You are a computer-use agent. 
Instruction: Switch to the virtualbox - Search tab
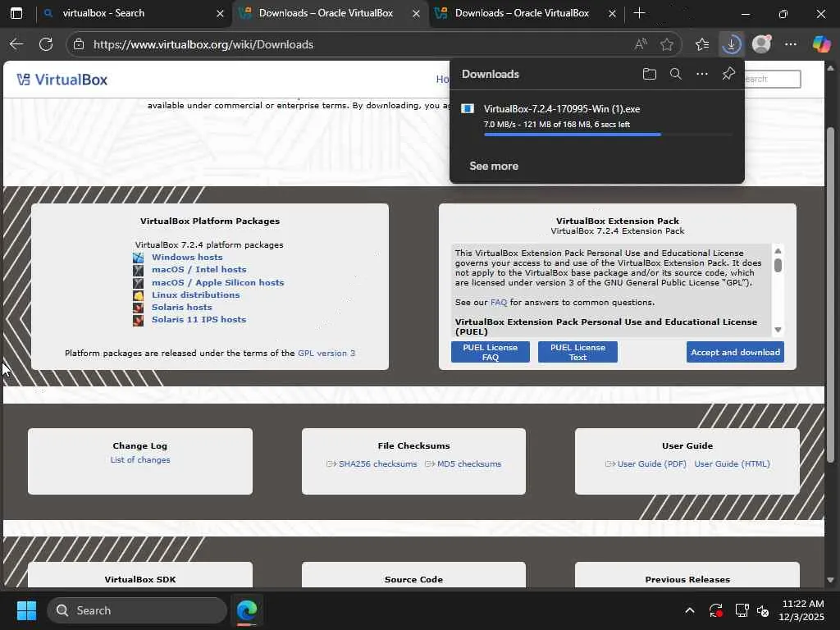[133, 13]
